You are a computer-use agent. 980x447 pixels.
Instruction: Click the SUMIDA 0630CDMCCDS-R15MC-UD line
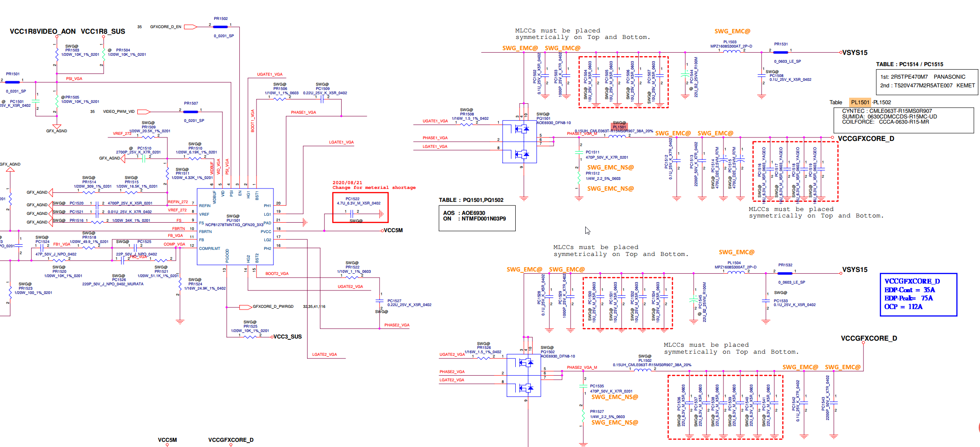pyautogui.click(x=890, y=117)
